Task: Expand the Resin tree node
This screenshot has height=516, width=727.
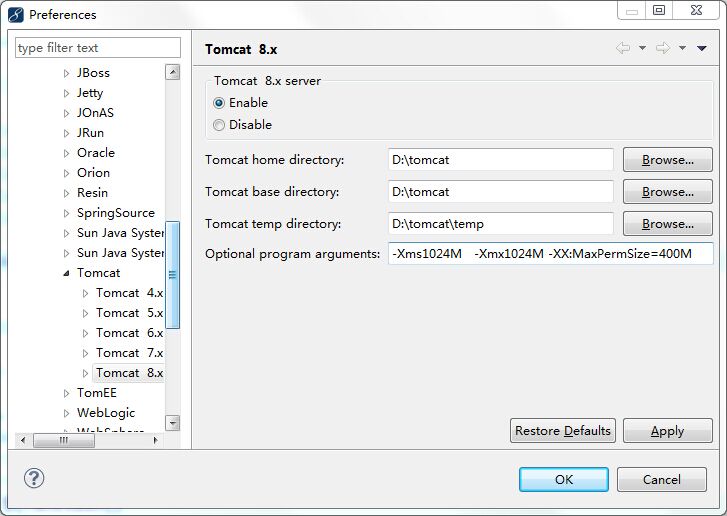Action: [x=66, y=193]
